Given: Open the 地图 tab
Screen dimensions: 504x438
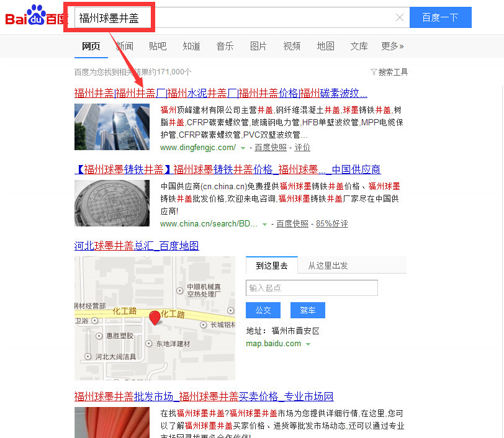Looking at the screenshot, I should pyautogui.click(x=326, y=47).
